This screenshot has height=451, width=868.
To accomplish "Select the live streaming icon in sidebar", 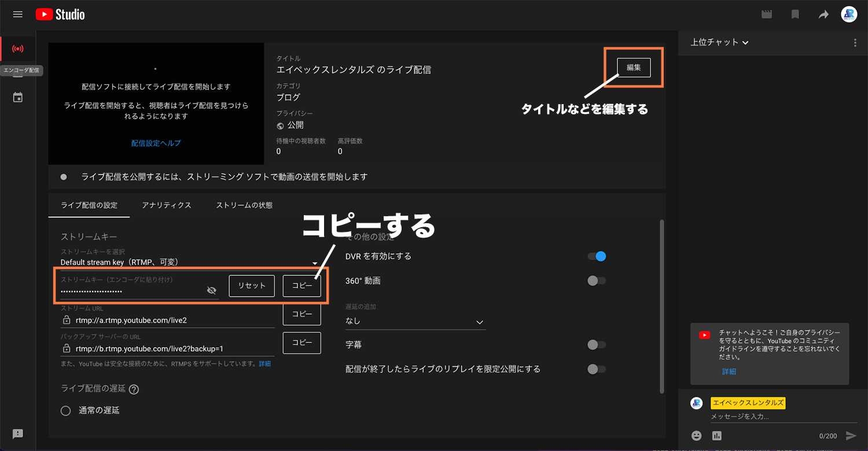I will click(17, 49).
